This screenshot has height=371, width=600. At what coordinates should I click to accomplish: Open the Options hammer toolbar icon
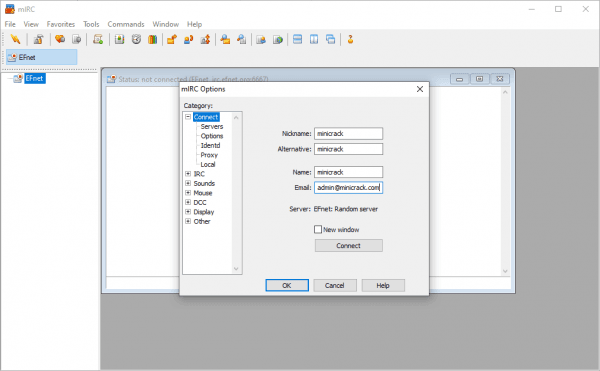coord(38,39)
